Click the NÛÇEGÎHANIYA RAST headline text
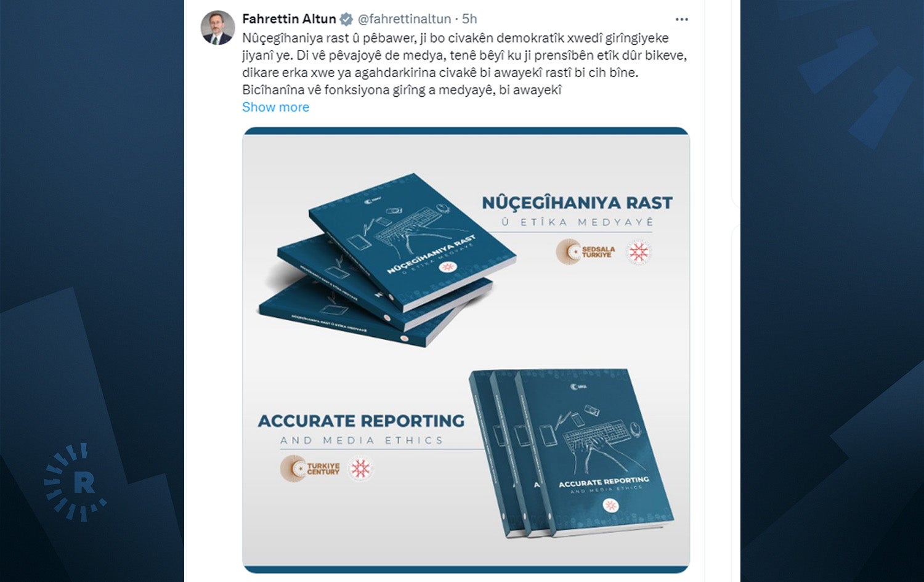Viewport: 924px width, 582px height. (577, 203)
